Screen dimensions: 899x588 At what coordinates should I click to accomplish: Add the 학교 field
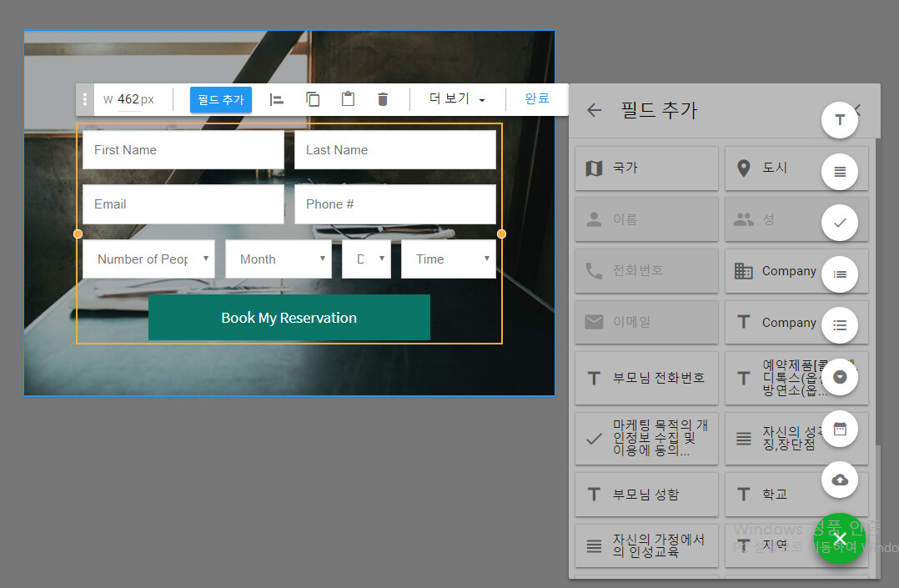(796, 494)
